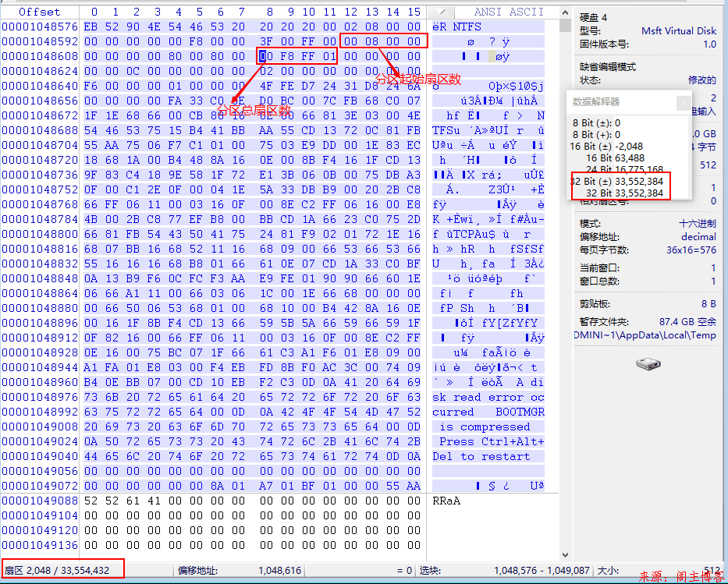Screen dimensions: 728x584
Task: Close the 数据解释器 floating window
Action: (x=683, y=102)
